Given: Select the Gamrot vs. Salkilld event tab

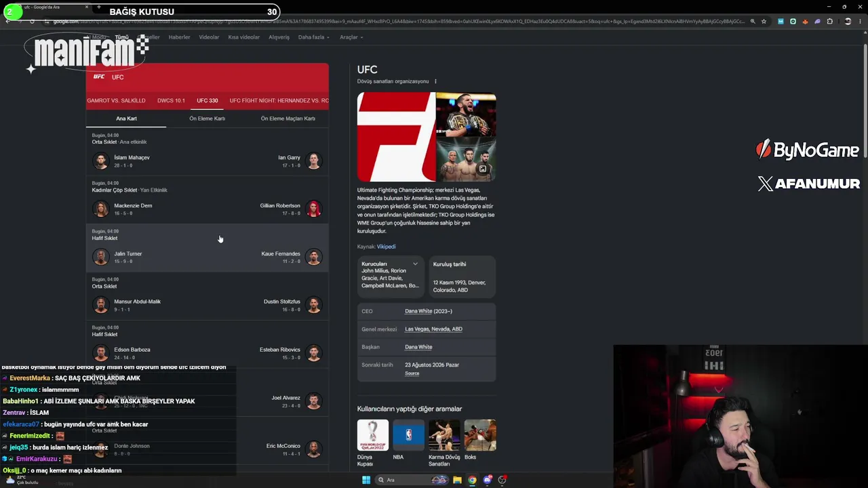Looking at the screenshot, I should coord(116,100).
